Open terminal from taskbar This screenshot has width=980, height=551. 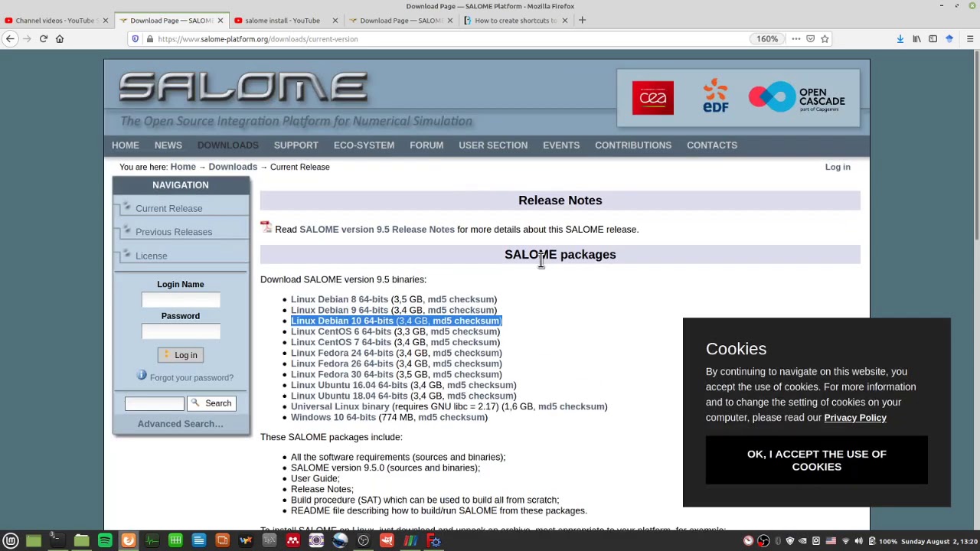57,541
